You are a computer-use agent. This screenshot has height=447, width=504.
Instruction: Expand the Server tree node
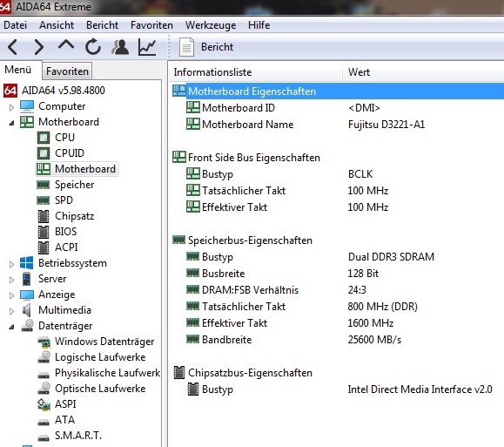[11, 280]
